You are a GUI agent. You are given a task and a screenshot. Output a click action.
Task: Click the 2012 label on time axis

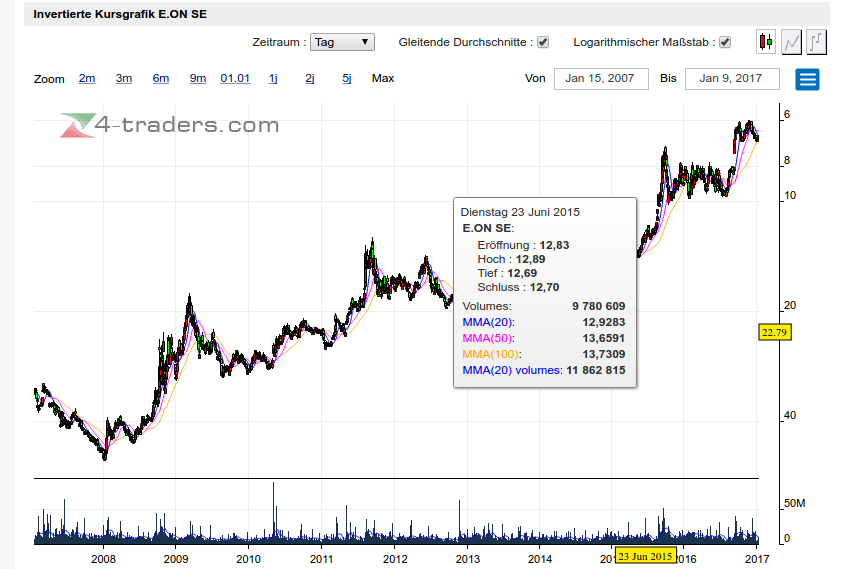(x=395, y=559)
